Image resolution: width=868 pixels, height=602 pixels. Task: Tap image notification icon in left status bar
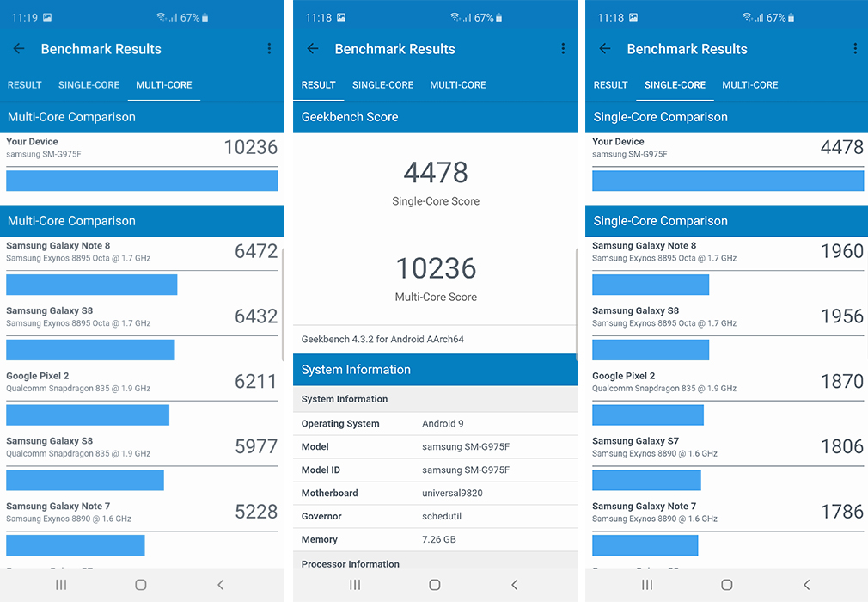point(47,17)
